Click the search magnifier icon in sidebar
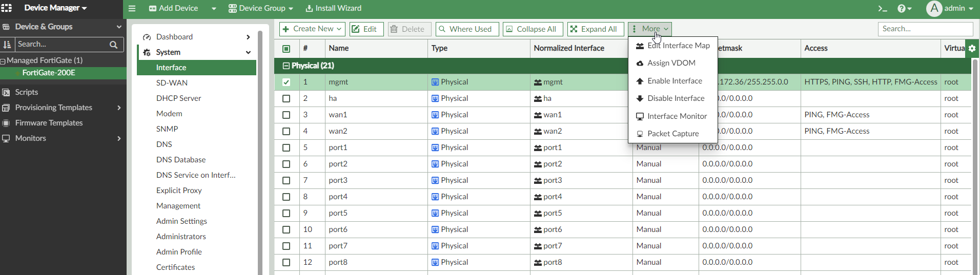 pyautogui.click(x=113, y=45)
